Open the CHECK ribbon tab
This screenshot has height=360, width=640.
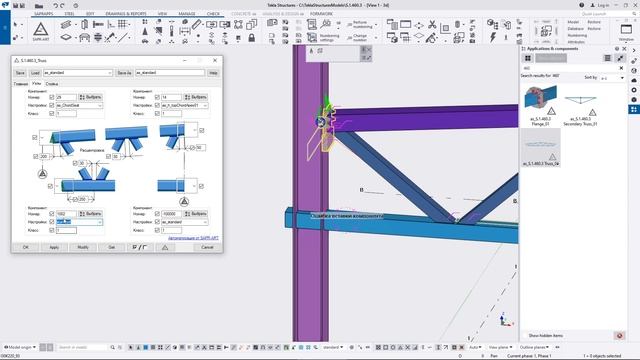(213, 14)
